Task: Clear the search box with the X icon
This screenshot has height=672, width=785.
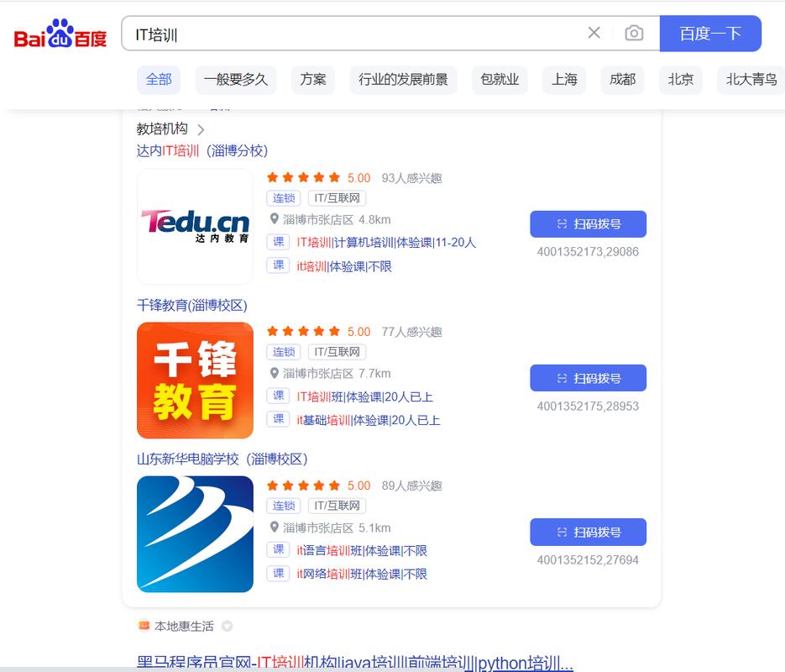Action: (x=594, y=33)
